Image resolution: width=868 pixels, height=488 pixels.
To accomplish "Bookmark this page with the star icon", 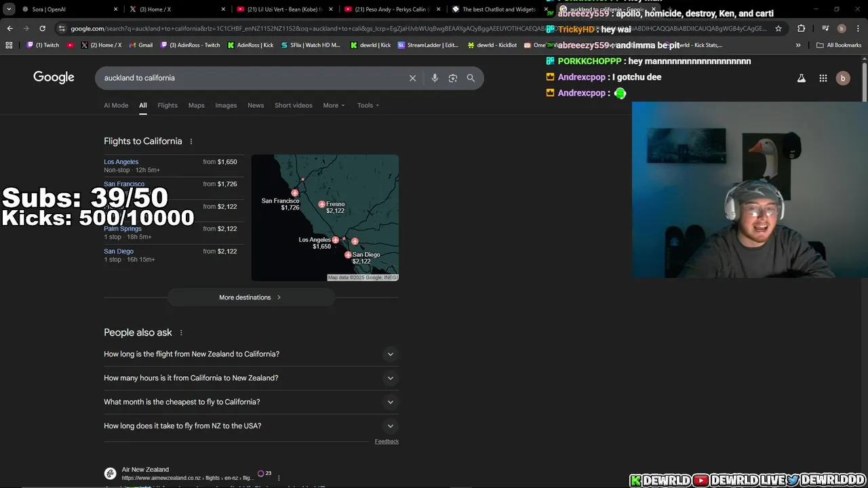I will point(778,28).
